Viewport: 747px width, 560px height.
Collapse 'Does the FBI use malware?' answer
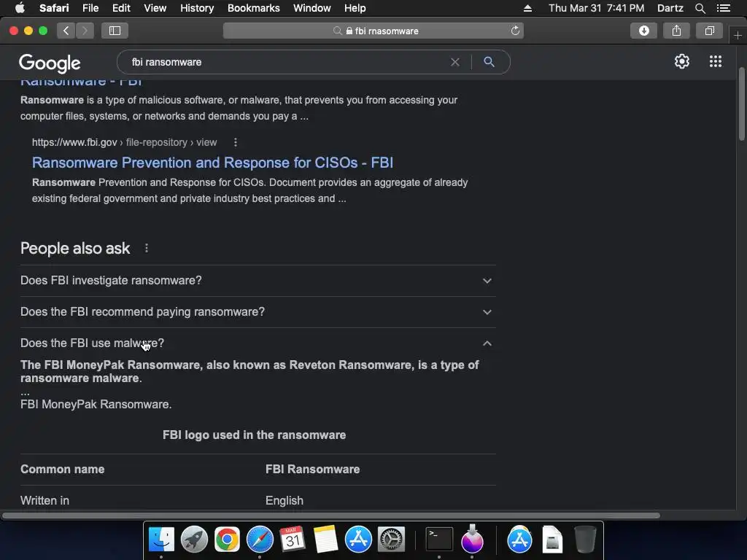(258, 343)
